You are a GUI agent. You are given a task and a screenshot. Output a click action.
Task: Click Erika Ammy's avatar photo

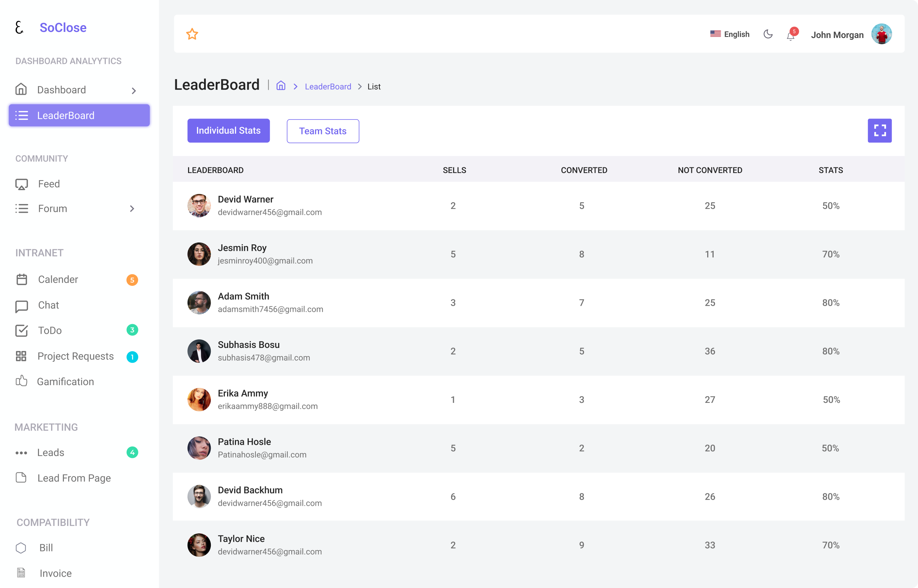click(199, 399)
